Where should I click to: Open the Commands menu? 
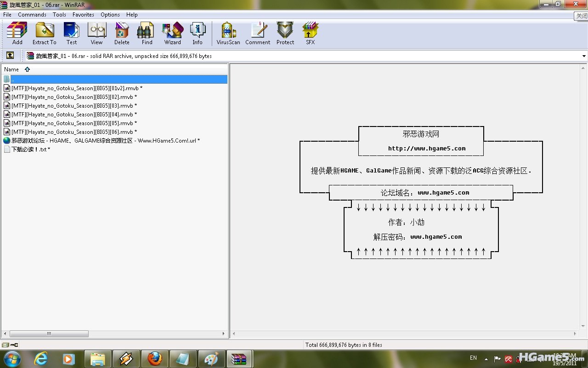32,15
